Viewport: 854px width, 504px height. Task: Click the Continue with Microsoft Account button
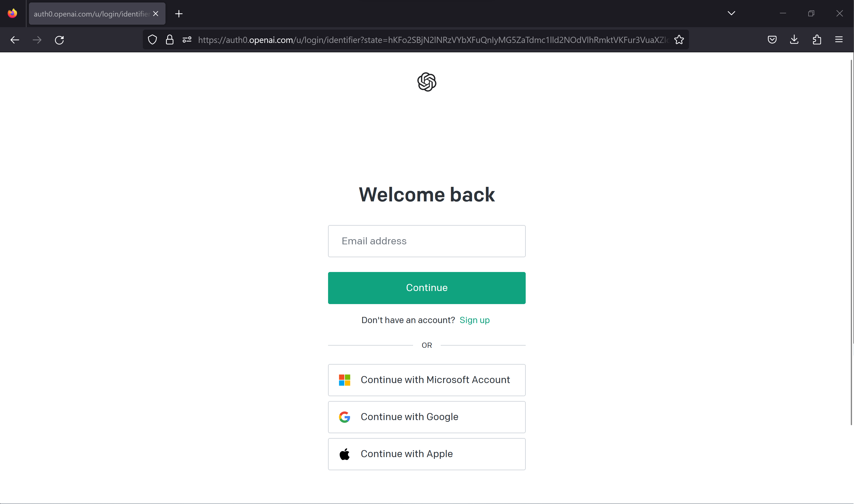427,379
